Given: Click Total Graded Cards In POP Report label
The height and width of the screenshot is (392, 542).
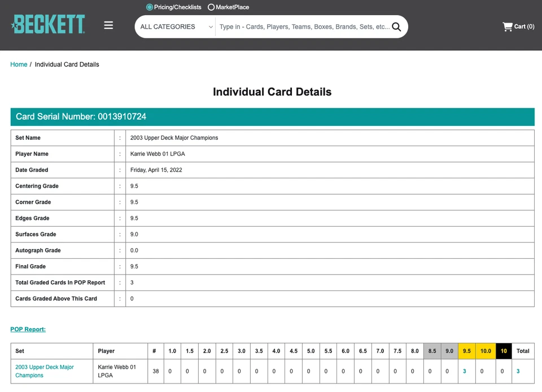Looking at the screenshot, I should tap(60, 283).
